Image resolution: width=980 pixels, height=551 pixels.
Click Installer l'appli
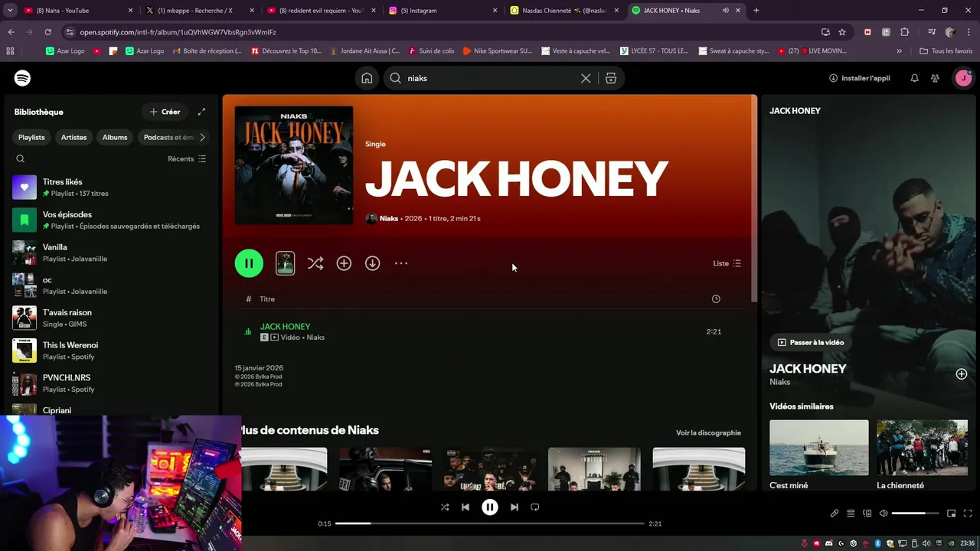coord(860,78)
